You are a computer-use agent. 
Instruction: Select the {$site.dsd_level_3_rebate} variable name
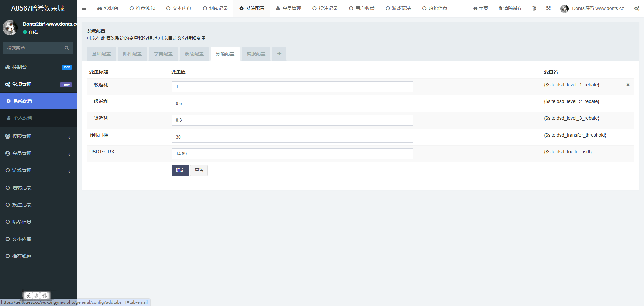pyautogui.click(x=571, y=118)
